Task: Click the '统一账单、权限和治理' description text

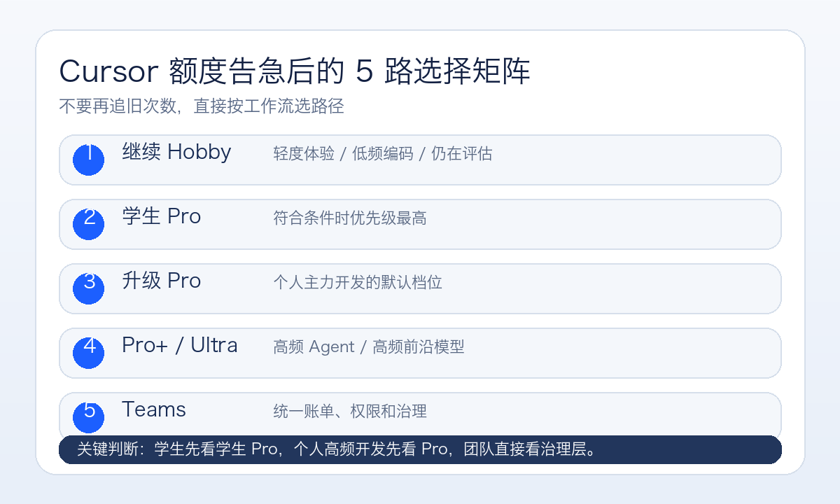Action: 350,412
